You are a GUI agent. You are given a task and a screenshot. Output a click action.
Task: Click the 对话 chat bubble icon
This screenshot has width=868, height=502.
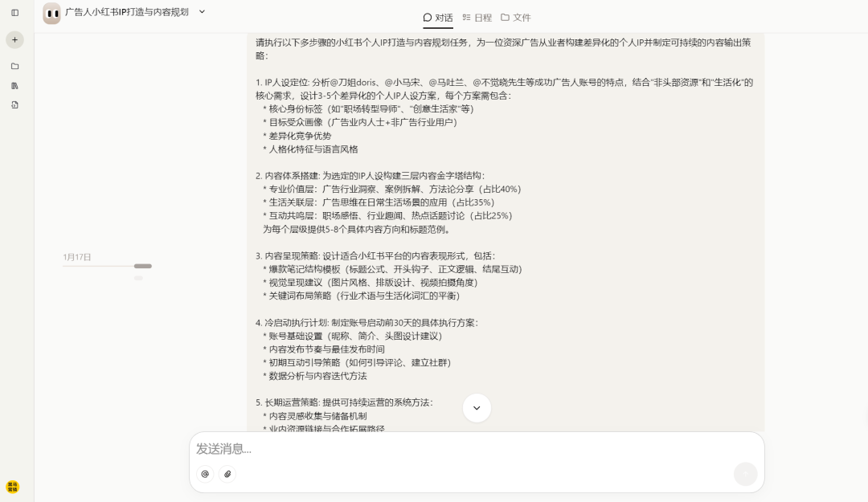click(427, 17)
